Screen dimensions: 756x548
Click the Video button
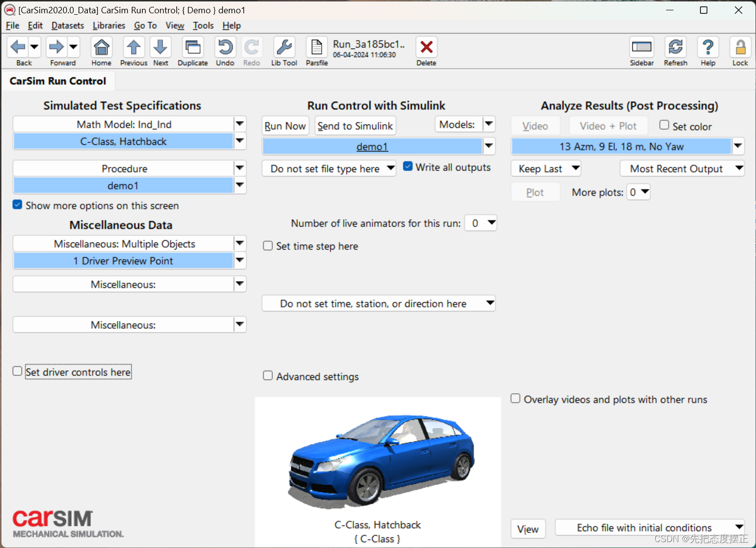(535, 126)
